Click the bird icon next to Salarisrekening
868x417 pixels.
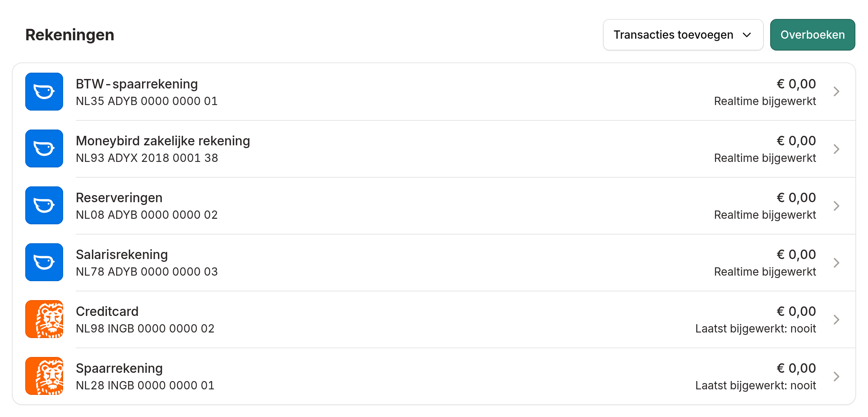click(x=44, y=262)
